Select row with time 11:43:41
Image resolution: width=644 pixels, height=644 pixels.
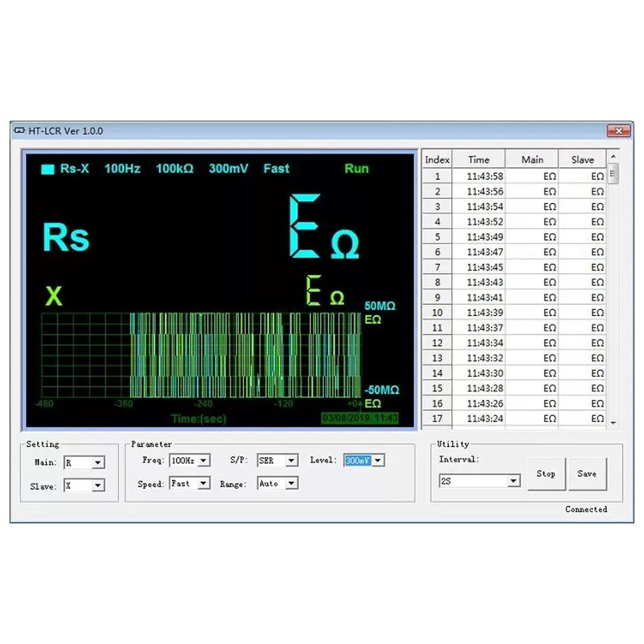pyautogui.click(x=514, y=298)
